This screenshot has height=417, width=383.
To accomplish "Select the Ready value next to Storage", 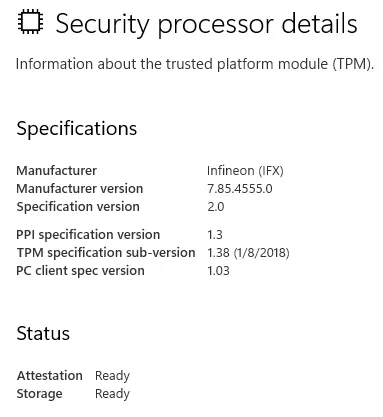I will pos(112,394).
